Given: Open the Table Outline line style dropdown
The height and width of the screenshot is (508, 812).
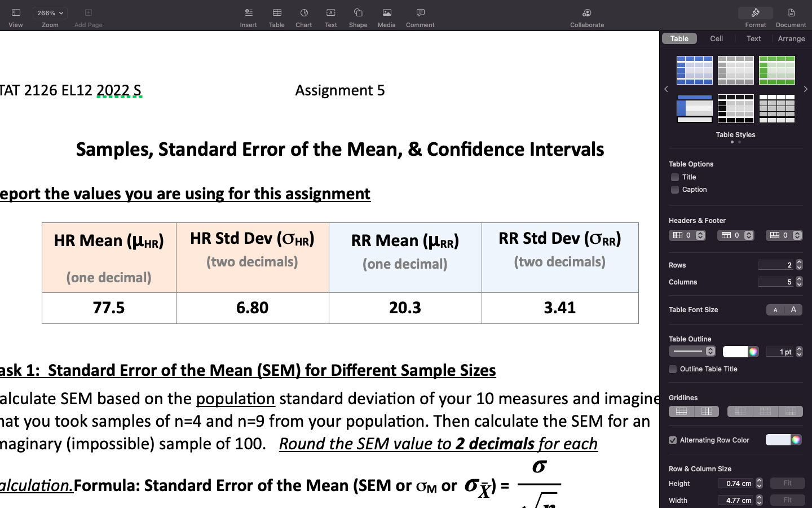Looking at the screenshot, I should (x=692, y=351).
